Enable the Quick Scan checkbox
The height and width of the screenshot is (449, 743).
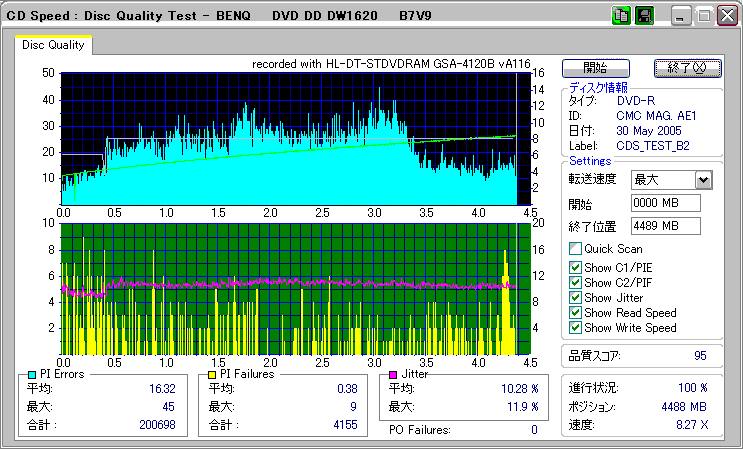(x=575, y=249)
